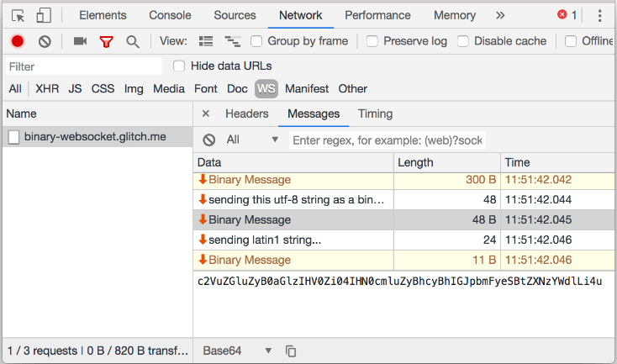Enable the Preserve log checkbox
The image size is (617, 364).
pos(369,41)
